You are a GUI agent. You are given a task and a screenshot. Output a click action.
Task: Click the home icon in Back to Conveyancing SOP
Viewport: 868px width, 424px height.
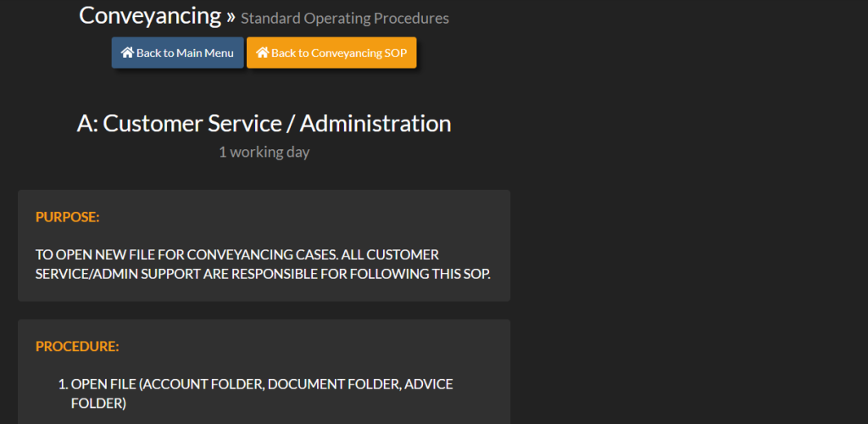coord(263,53)
